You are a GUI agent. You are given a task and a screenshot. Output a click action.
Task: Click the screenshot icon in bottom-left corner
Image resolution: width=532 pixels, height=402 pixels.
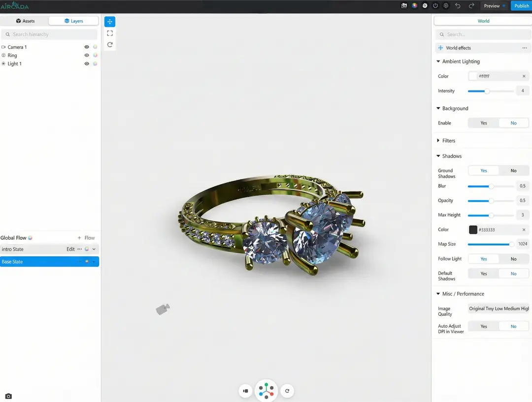(8, 396)
